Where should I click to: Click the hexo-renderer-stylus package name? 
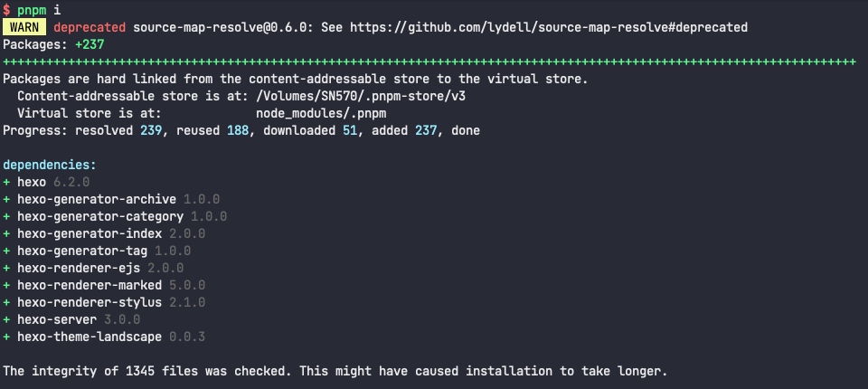89,302
